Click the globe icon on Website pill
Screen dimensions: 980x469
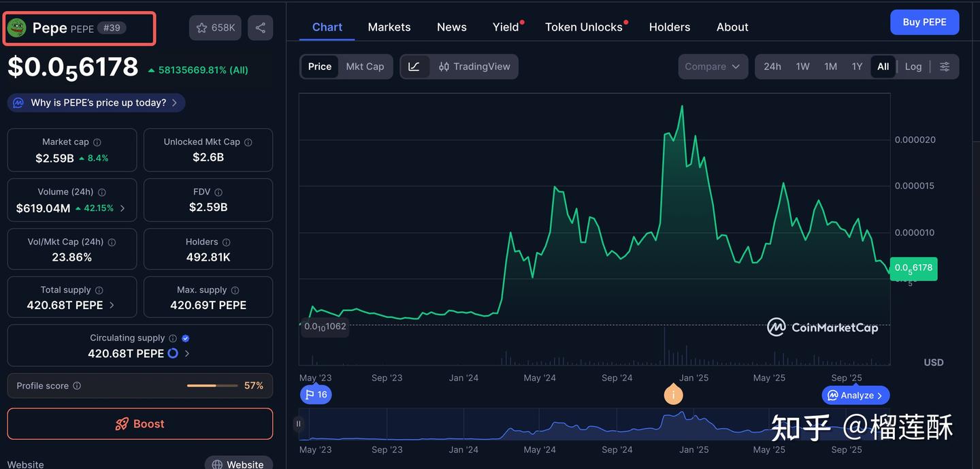pyautogui.click(x=217, y=465)
